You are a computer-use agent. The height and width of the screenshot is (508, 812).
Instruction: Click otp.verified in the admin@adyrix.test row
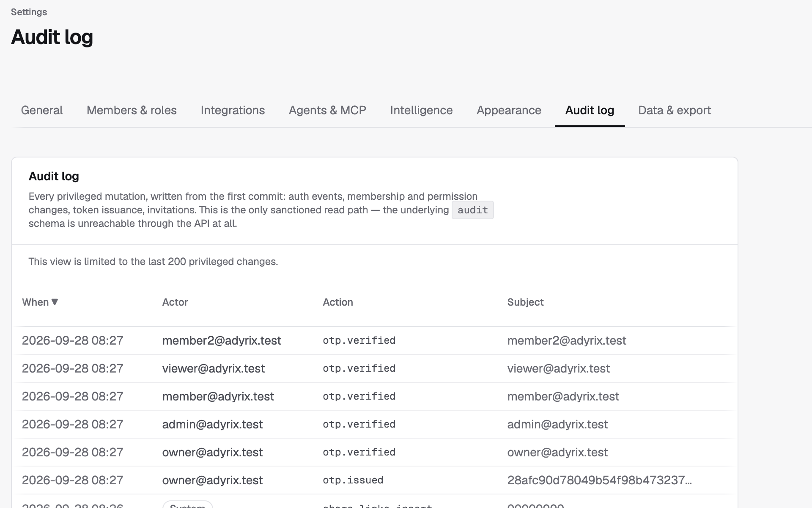point(359,424)
